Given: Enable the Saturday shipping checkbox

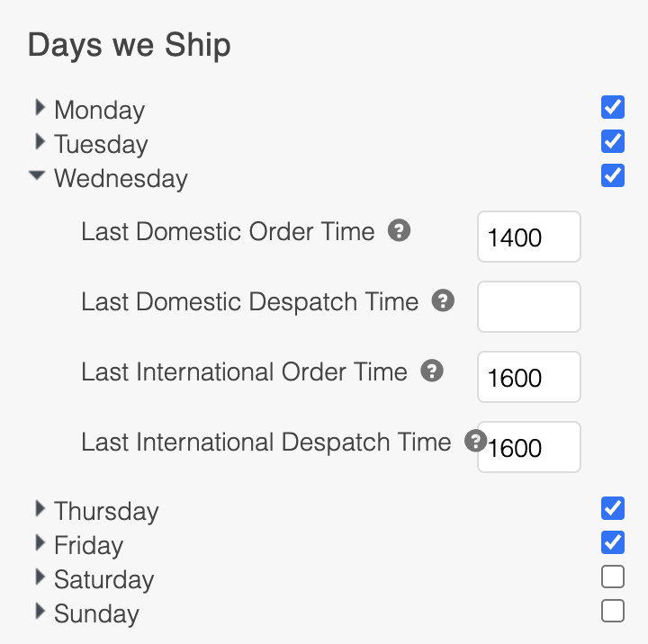Looking at the screenshot, I should (613, 577).
